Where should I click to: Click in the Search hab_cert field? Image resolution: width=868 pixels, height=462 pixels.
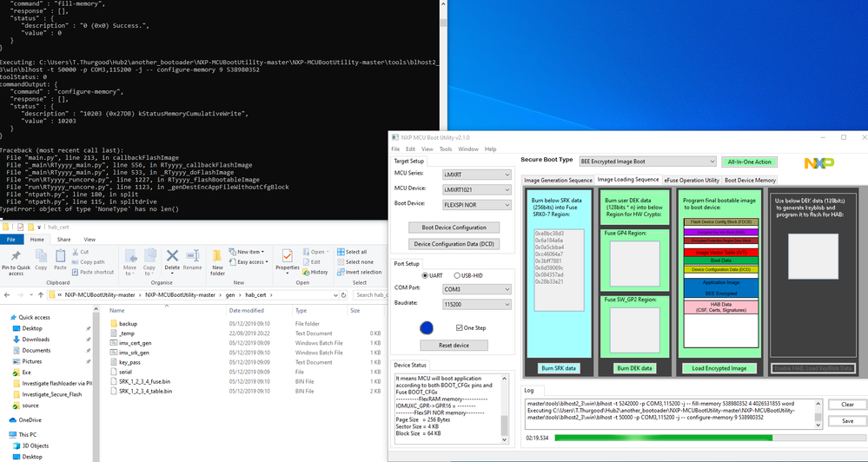[370, 295]
